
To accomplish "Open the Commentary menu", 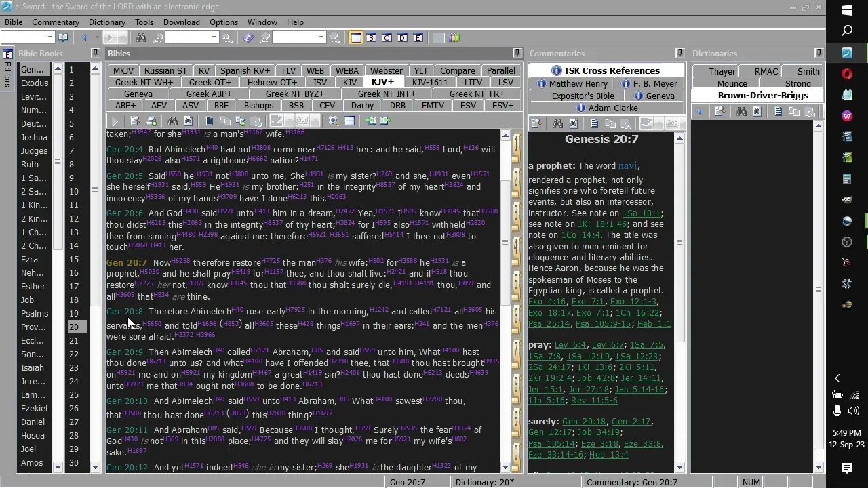I will (56, 22).
